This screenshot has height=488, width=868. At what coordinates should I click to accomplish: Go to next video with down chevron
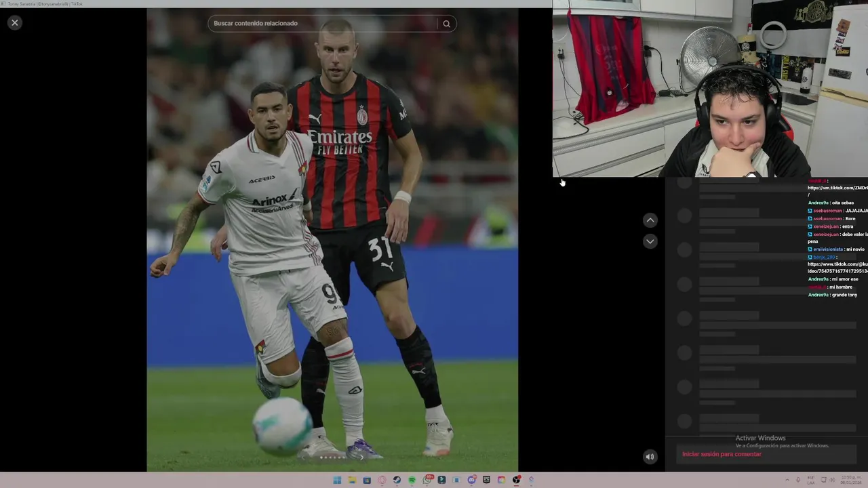coord(650,241)
